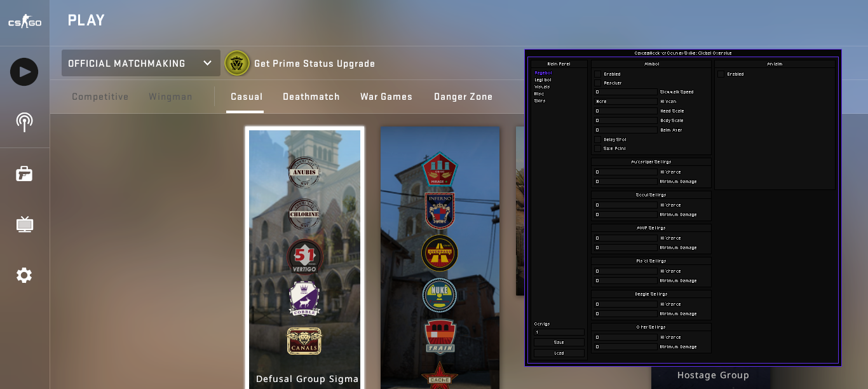The height and width of the screenshot is (389, 868).
Task: Set the Deagle Hitchance slider
Action: (626, 304)
